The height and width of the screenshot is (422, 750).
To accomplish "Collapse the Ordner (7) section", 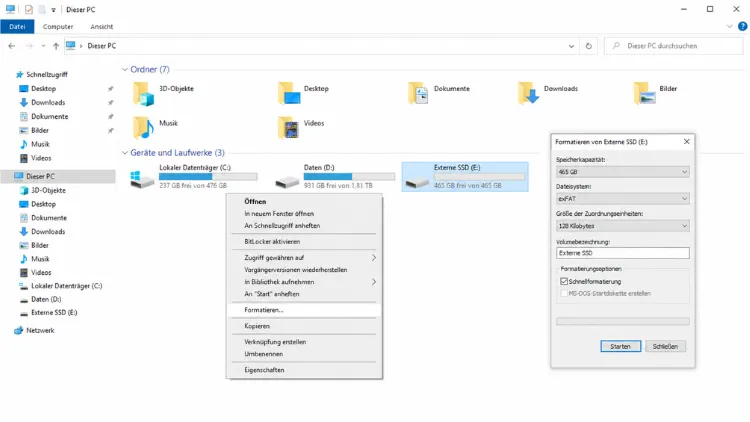I will (x=125, y=69).
